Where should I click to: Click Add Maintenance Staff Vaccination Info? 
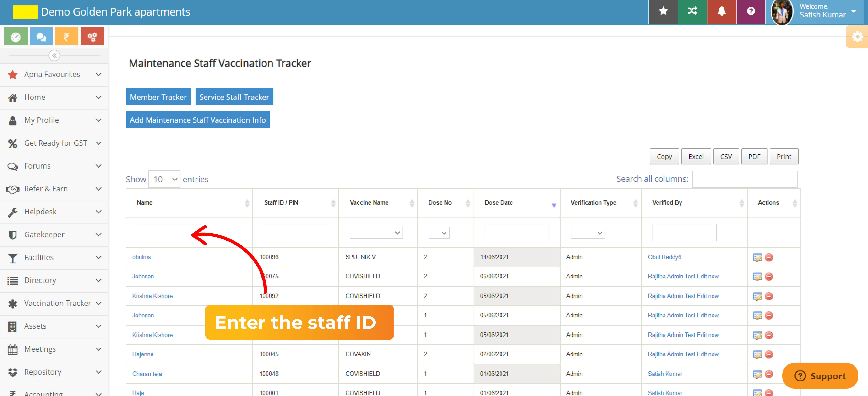[198, 120]
